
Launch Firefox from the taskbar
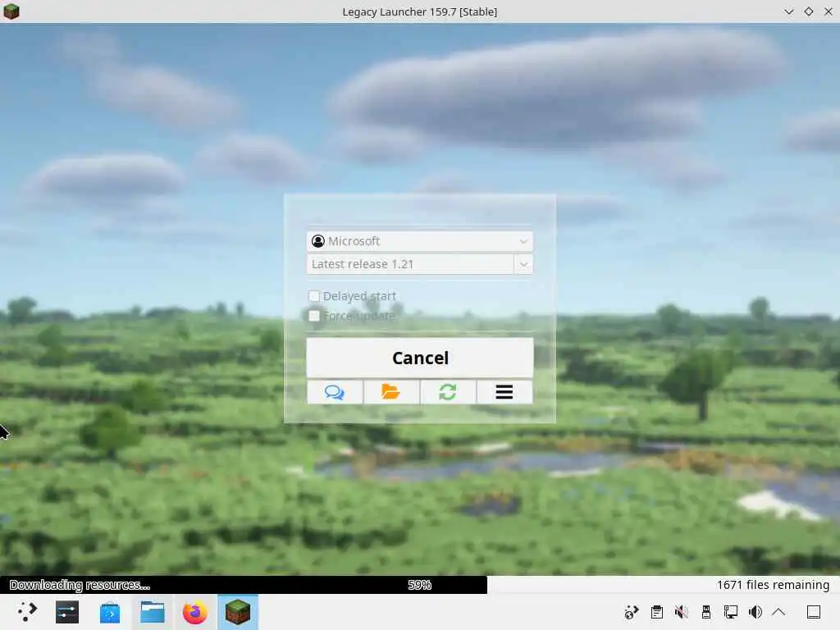[195, 612]
